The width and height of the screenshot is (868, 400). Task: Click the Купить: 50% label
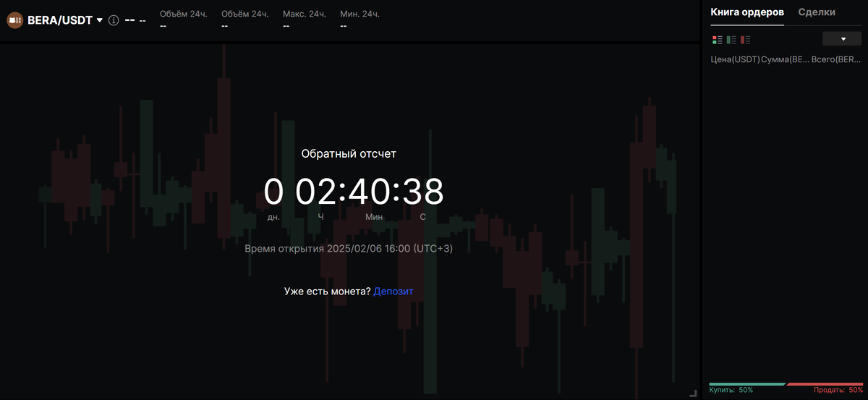(731, 391)
